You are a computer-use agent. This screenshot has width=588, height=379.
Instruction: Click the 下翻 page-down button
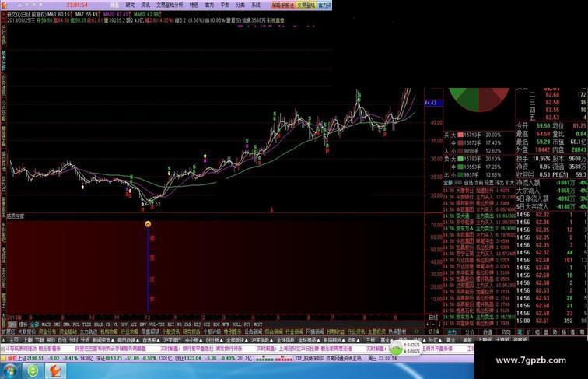tap(39, 340)
